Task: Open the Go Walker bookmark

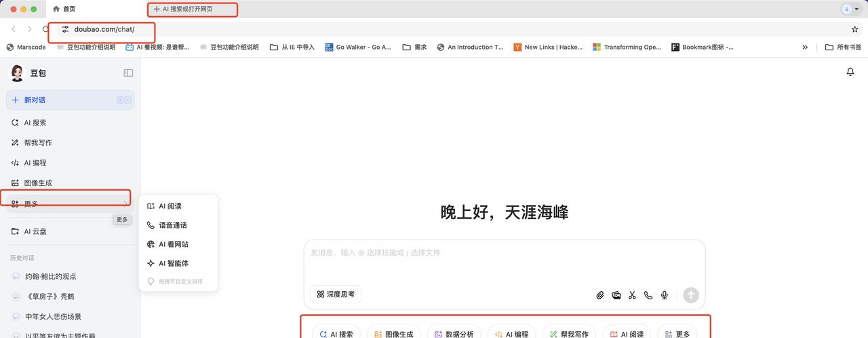Action: (x=358, y=48)
